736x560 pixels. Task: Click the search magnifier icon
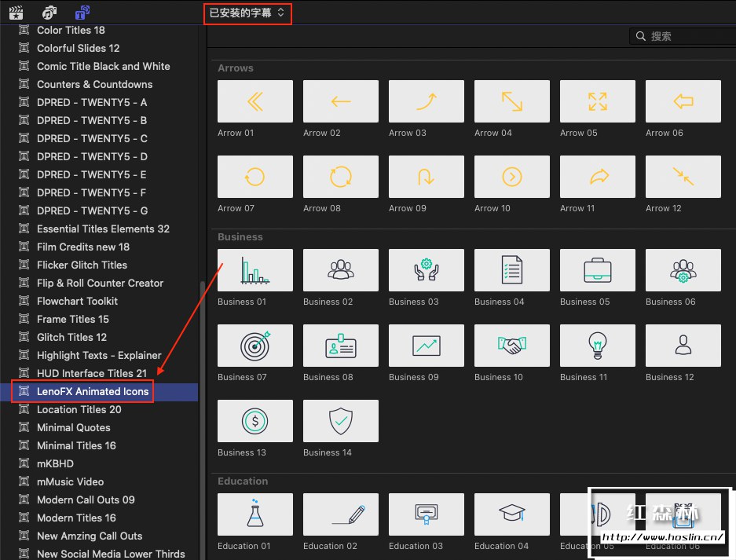641,36
